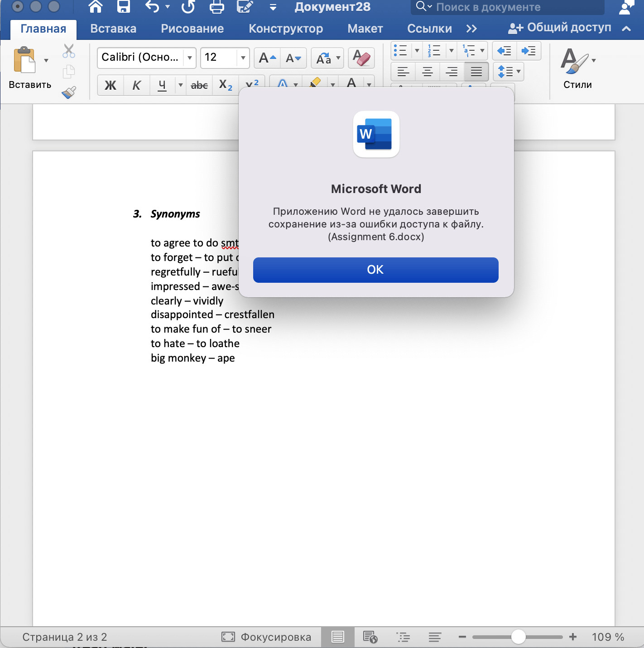Switch to the Конструктор tab

(x=286, y=29)
